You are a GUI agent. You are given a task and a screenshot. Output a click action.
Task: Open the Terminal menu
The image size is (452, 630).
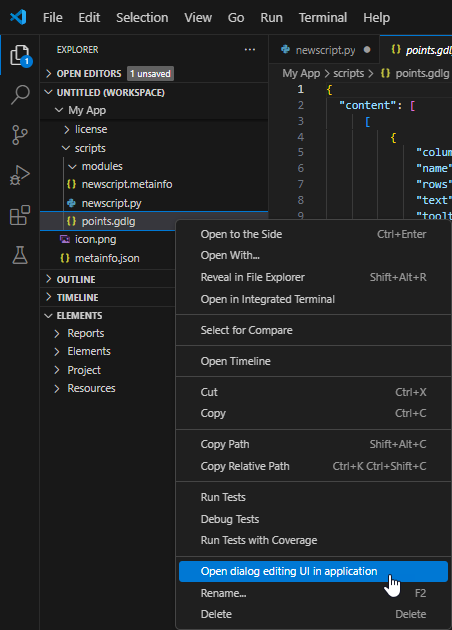click(323, 18)
